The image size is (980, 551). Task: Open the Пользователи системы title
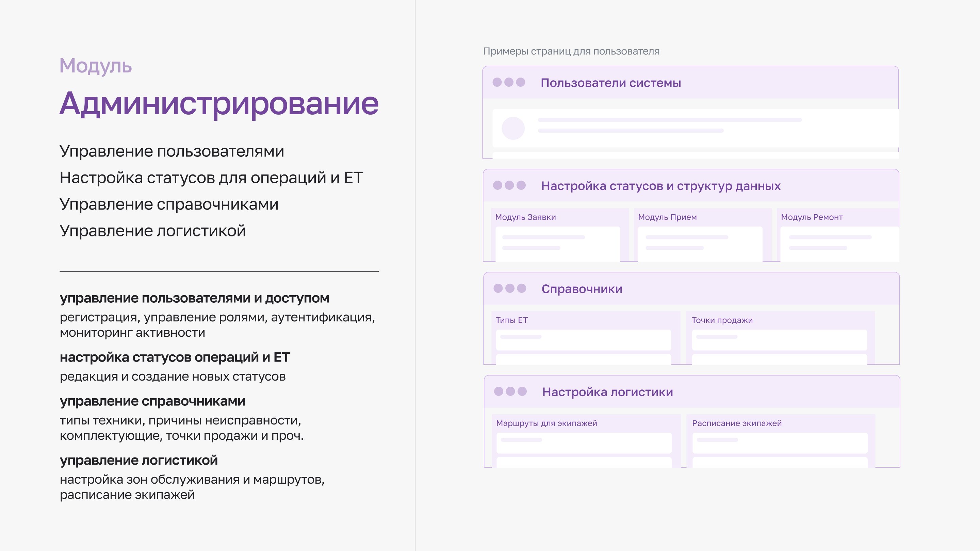click(x=610, y=83)
